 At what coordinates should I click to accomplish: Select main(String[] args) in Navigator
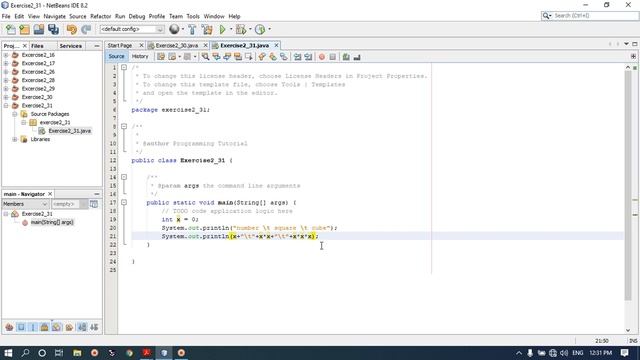tap(52, 222)
